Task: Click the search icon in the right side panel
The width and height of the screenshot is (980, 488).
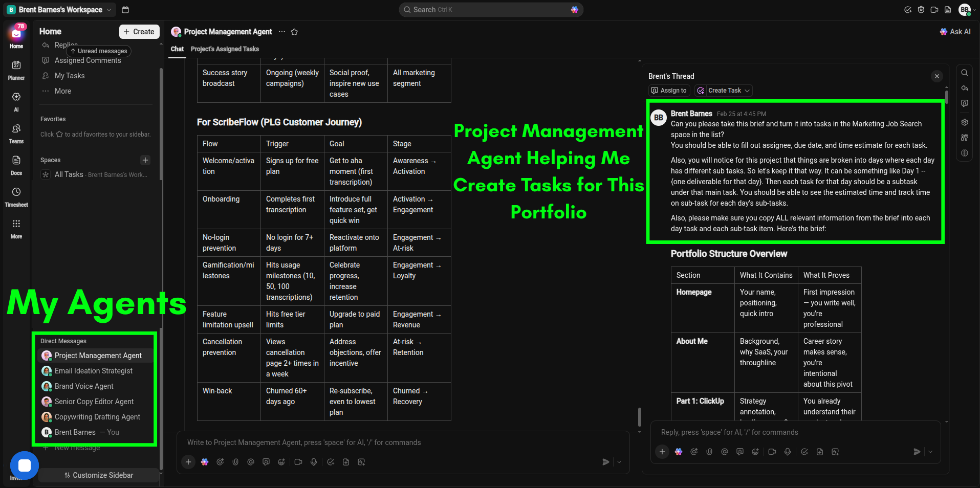Action: tap(965, 73)
